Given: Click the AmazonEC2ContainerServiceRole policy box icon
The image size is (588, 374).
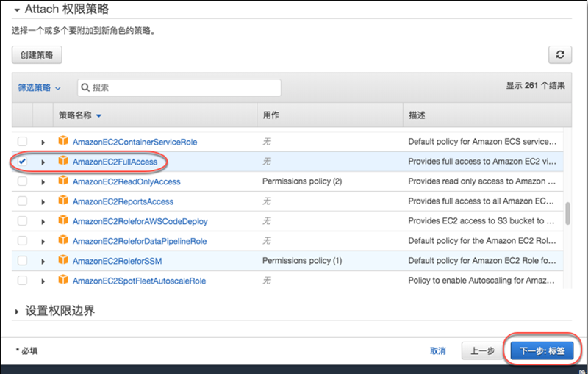Looking at the screenshot, I should [x=63, y=142].
